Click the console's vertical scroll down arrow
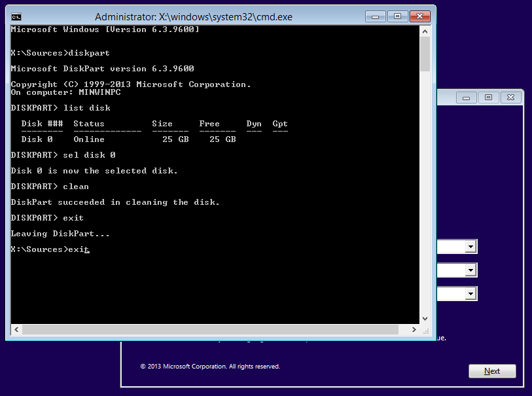This screenshot has width=532, height=396. pos(425,319)
